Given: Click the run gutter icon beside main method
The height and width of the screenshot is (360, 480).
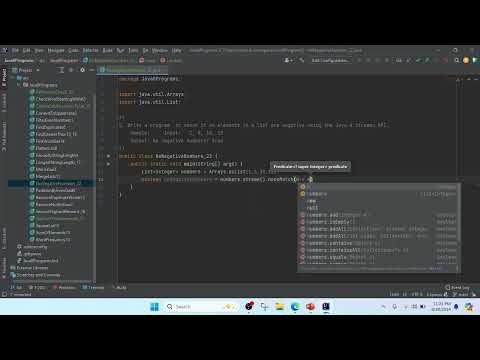Looking at the screenshot, I should (109, 164).
